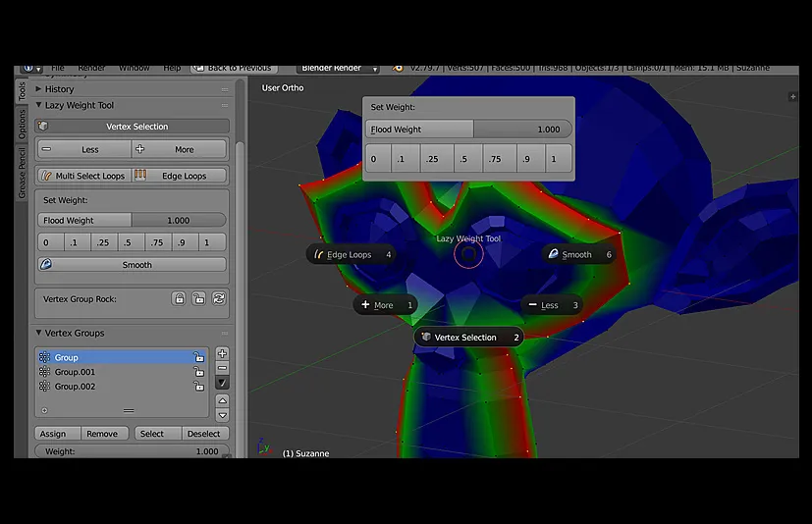Select More in the pie menu
Screen dimensions: 812x524
385,305
